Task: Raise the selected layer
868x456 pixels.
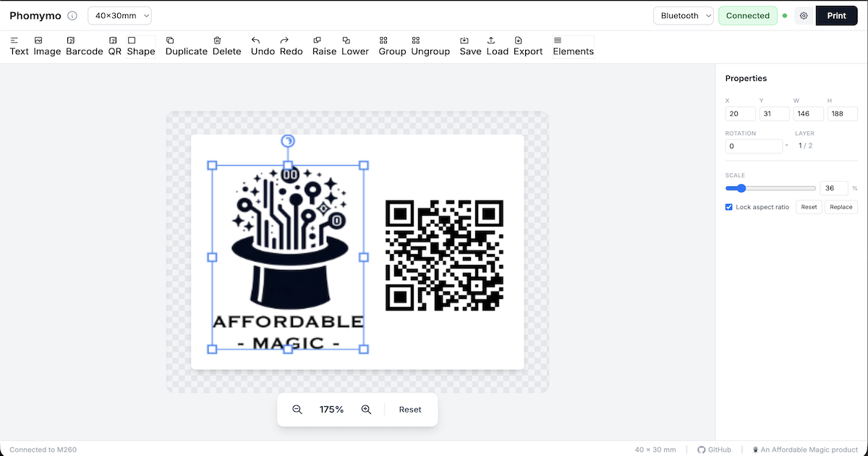Action: pos(325,46)
